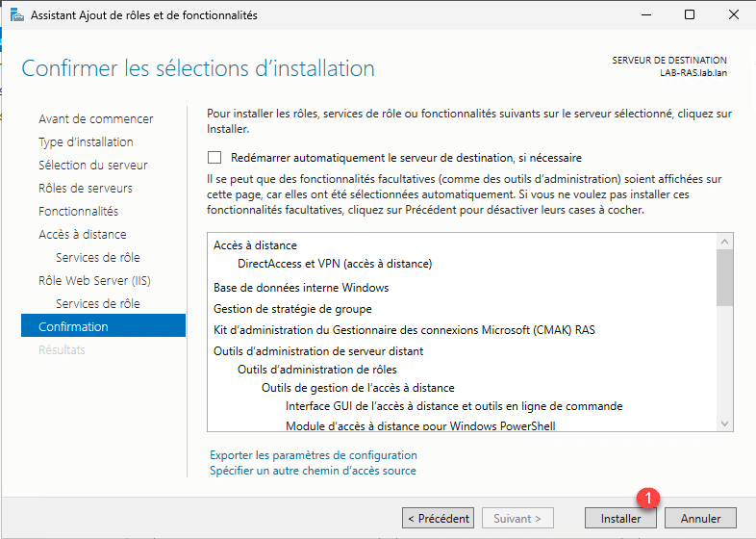Cancel the wizard with 'Annuler'
This screenshot has height=539, width=756.
pos(700,518)
